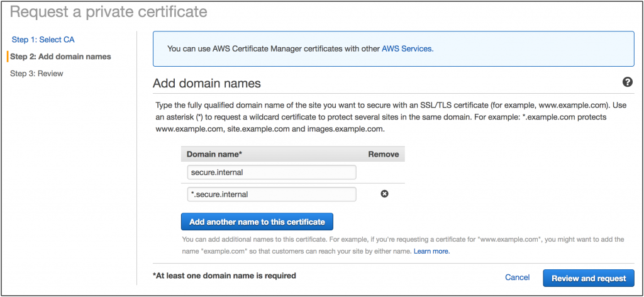Click the Domain name* column header
The image size is (644, 297).
(x=214, y=154)
